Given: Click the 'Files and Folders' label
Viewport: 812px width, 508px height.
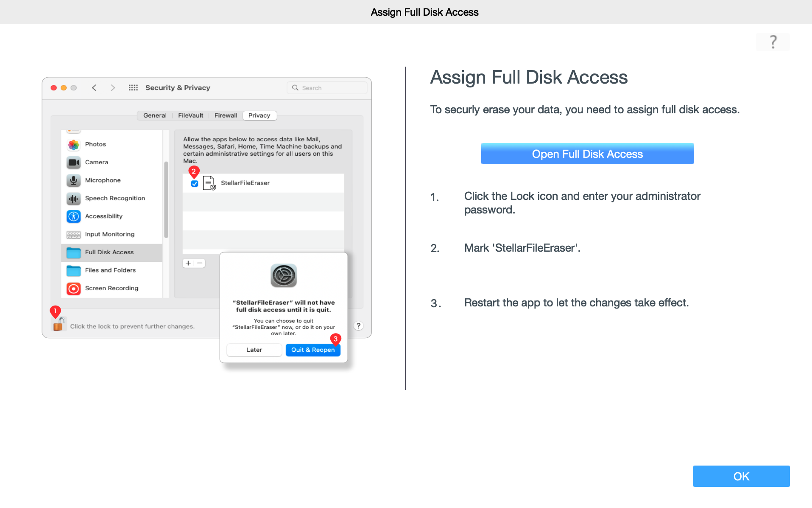Looking at the screenshot, I should (x=110, y=270).
